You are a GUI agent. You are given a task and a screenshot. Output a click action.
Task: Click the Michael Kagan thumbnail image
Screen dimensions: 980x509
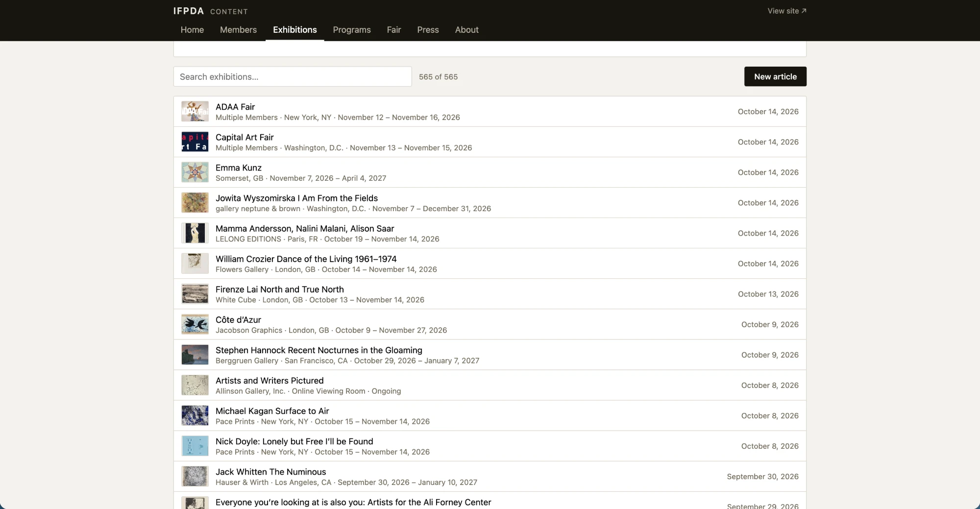[195, 415]
